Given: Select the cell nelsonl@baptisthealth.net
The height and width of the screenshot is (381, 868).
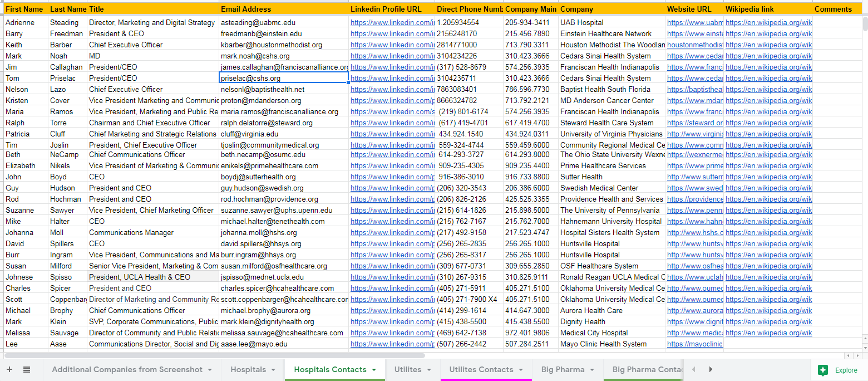Looking at the screenshot, I should pyautogui.click(x=284, y=89).
